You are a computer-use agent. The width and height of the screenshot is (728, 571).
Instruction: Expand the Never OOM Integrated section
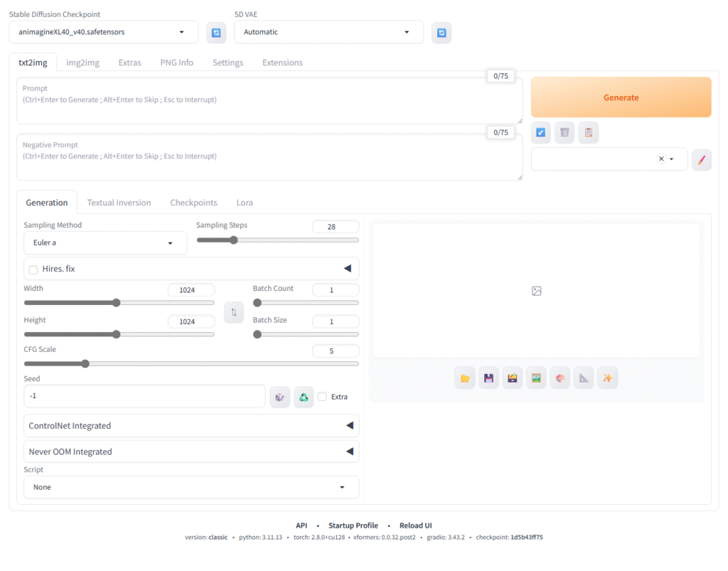191,452
